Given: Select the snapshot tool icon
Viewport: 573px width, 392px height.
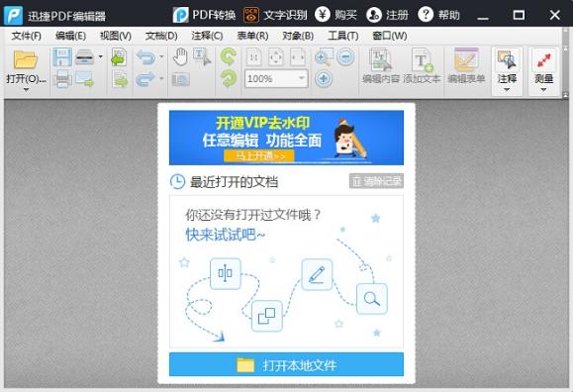Looking at the screenshot, I should [x=180, y=79].
